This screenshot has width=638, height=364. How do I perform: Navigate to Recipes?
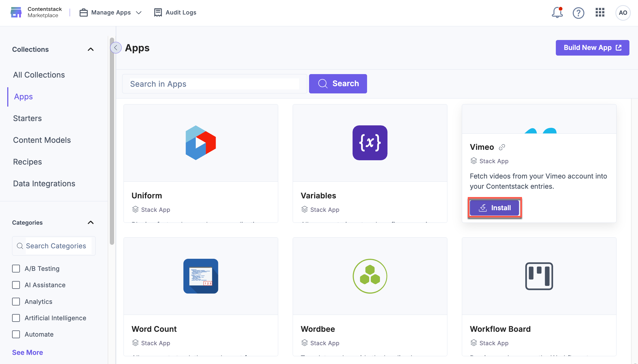pos(27,162)
